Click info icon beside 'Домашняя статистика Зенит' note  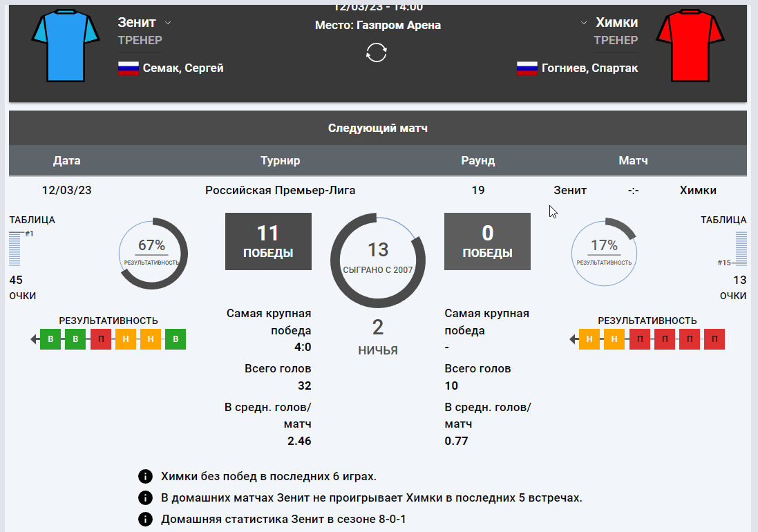click(145, 518)
